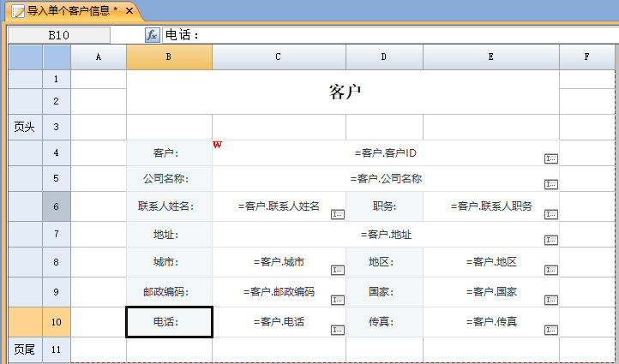
Task: Click the cell name box showing B10
Action: pyautogui.click(x=58, y=35)
